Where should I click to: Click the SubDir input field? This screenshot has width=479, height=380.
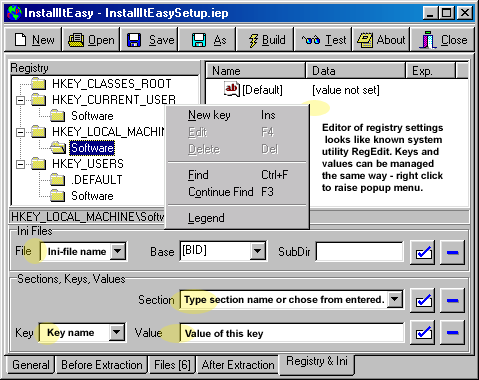point(359,252)
